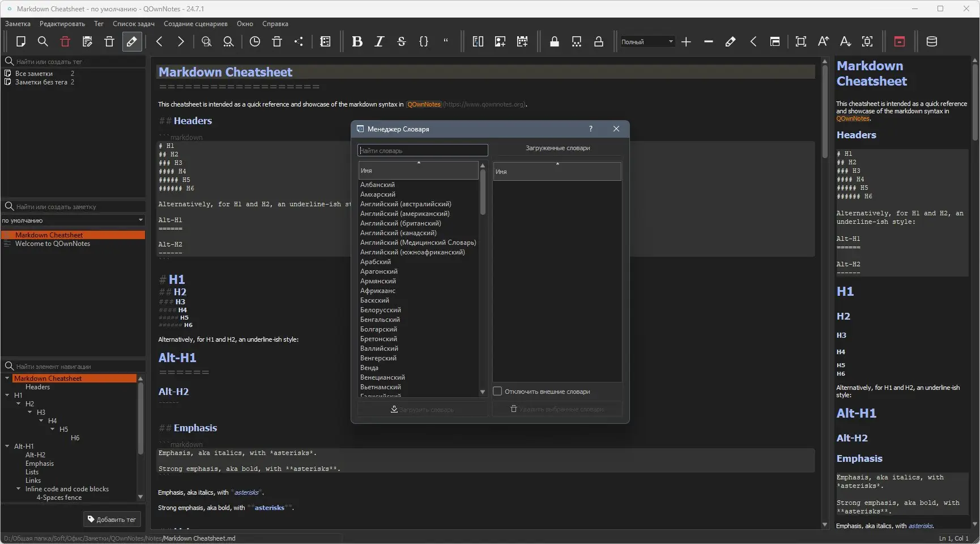Click the 'Найти словарь' search field
The image size is (980, 544).
point(422,151)
